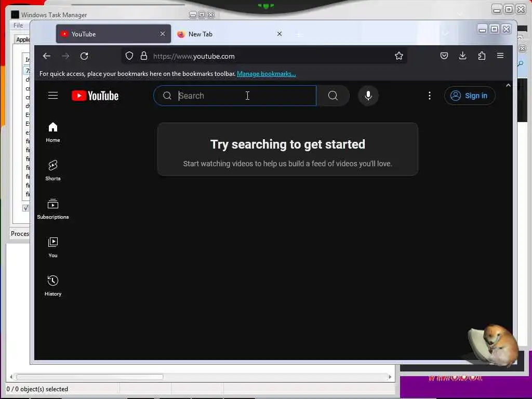Select Applications tab in Task Manager
The image size is (532, 399).
pyautogui.click(x=22, y=39)
